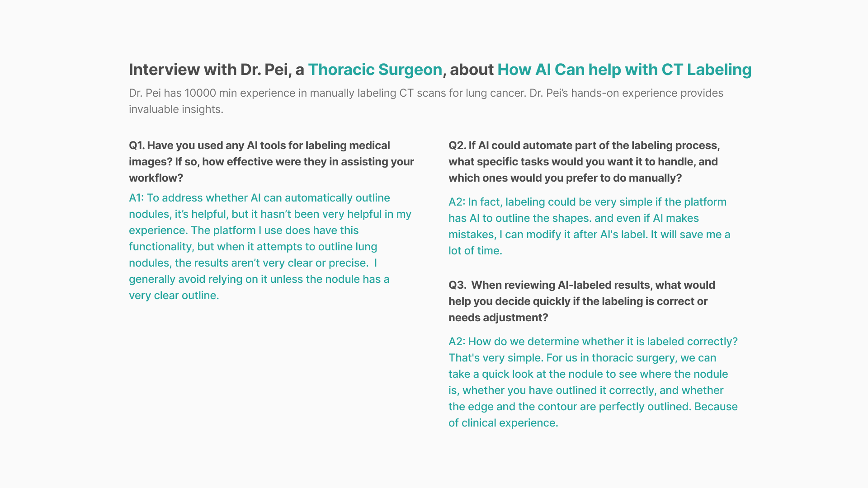
Task: Click 'which ones would you prefer' line
Action: (565, 178)
